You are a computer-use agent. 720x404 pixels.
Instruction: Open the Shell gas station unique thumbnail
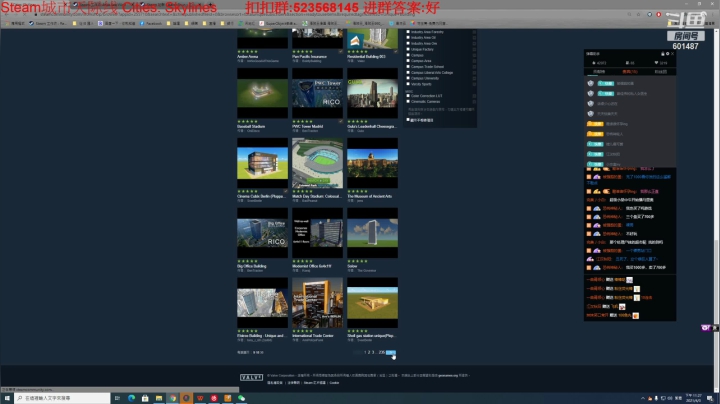click(x=372, y=302)
